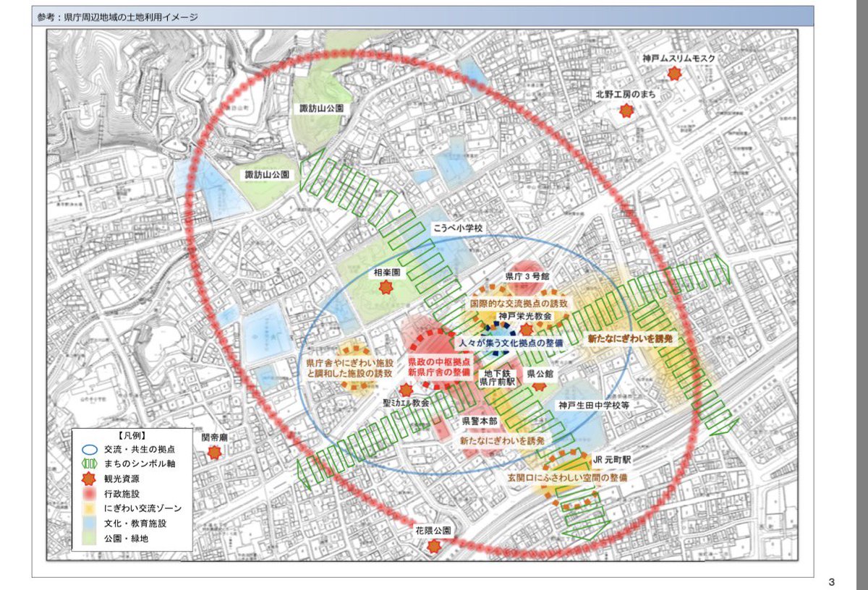Click the star marker under 関帝廟

click(213, 453)
